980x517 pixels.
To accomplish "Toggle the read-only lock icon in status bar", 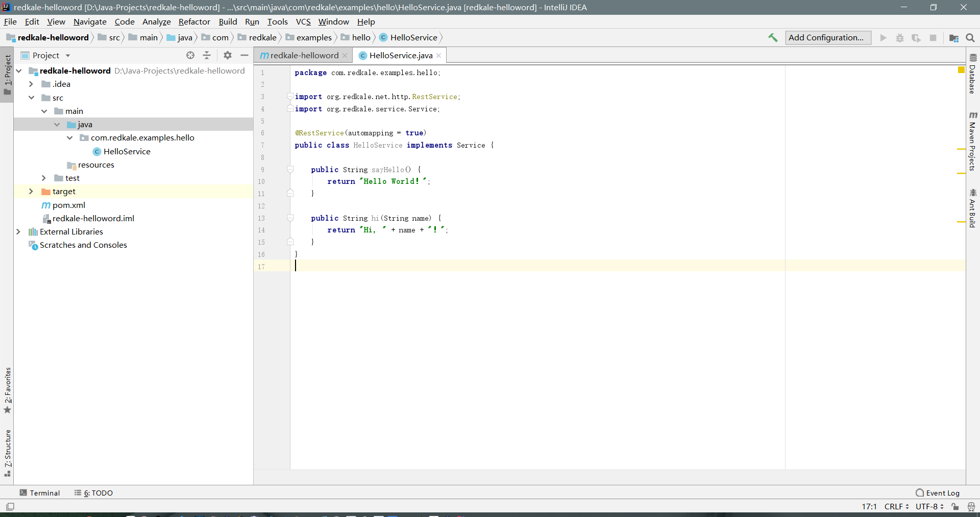I will point(955,507).
